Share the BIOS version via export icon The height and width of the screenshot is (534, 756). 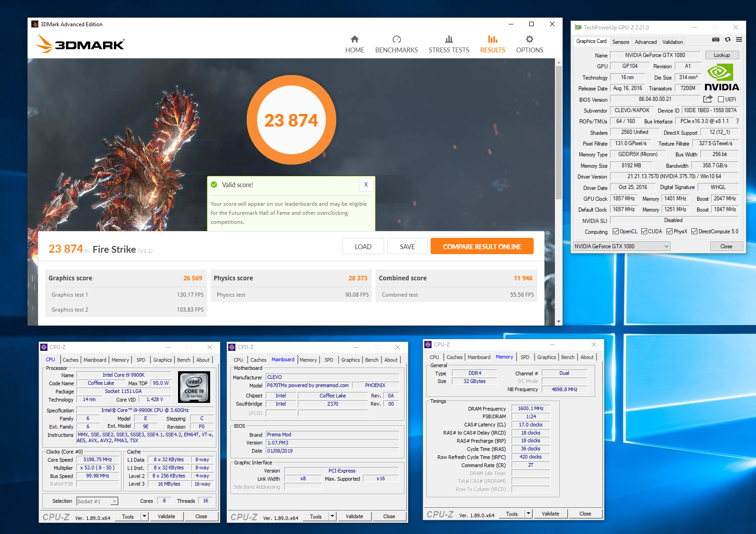(x=708, y=99)
